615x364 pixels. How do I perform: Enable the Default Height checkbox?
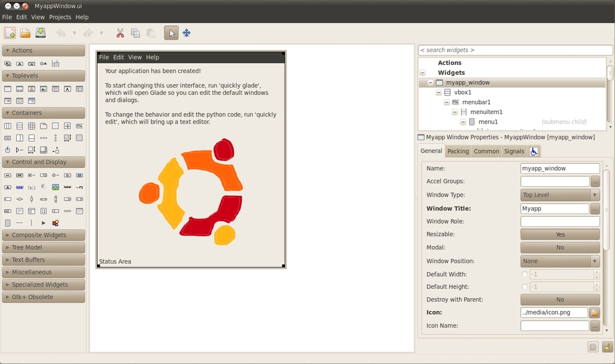525,287
